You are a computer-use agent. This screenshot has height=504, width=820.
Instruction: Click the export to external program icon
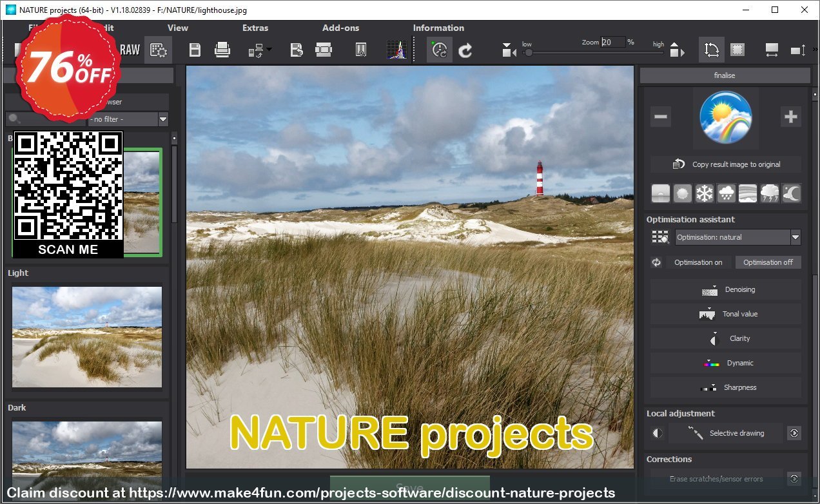tap(297, 50)
